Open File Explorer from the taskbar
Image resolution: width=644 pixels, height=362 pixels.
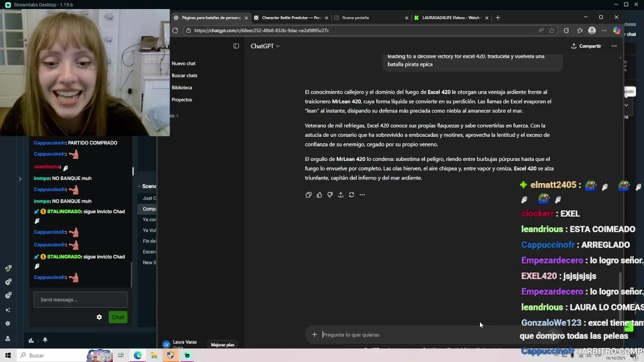(x=154, y=355)
